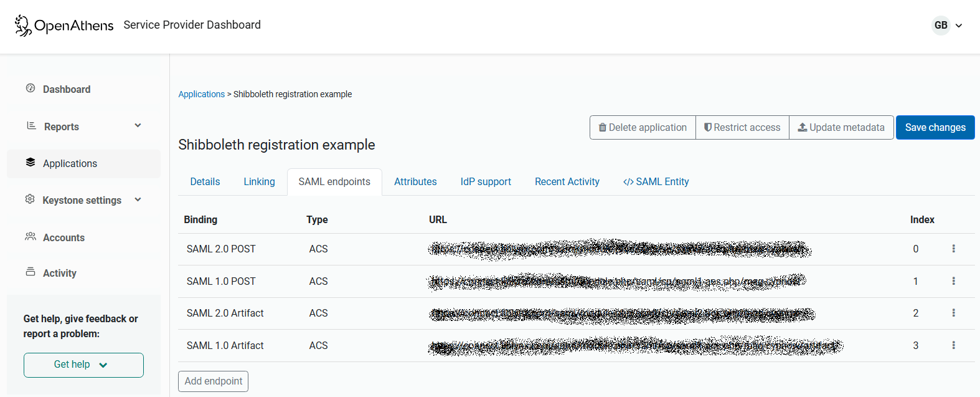
Task: Go to Applications in sidebar
Action: click(x=83, y=163)
